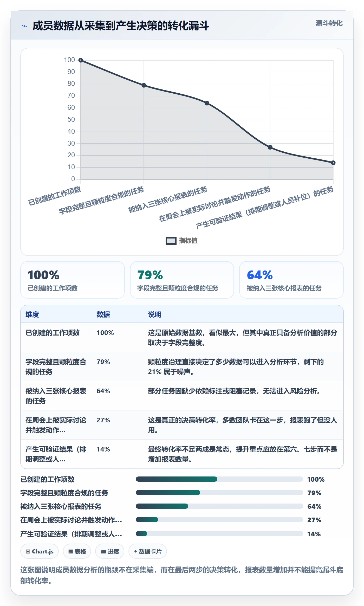The image size is (364, 606).
Task: Click the table description starting 这是真正的决策转化率
Action: [243, 425]
